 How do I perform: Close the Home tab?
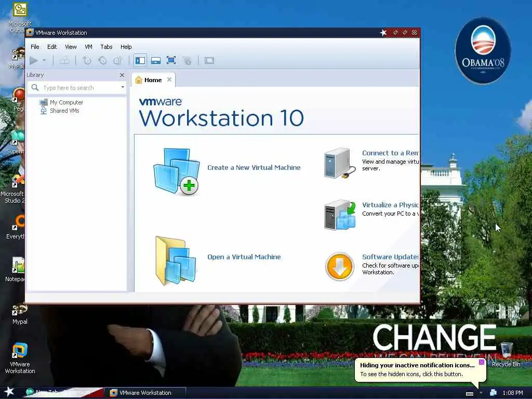tap(169, 79)
